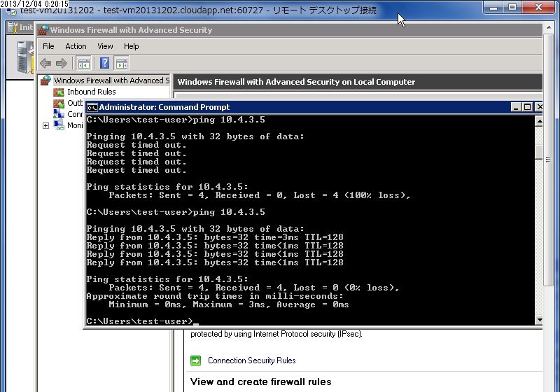
Task: Click the Back arrow in Firewall toolbar
Action: pyautogui.click(x=45, y=64)
